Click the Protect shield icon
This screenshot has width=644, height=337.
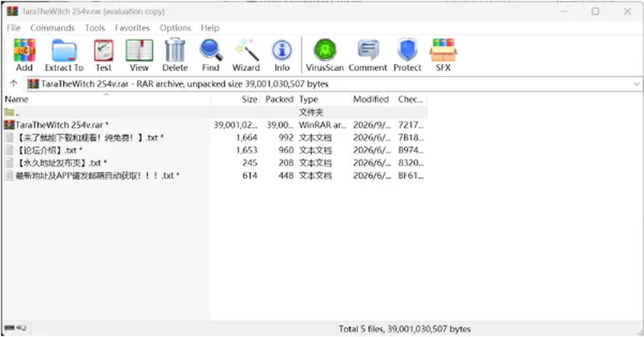[407, 55]
